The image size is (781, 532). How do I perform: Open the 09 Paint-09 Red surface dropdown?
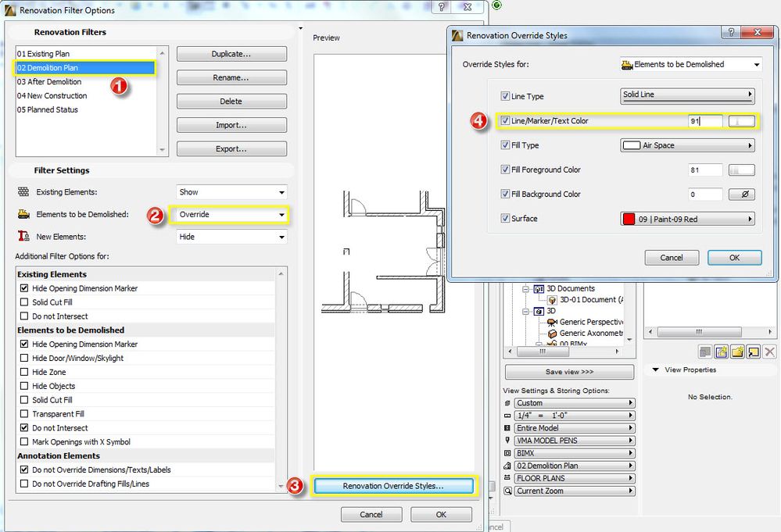[x=687, y=219]
